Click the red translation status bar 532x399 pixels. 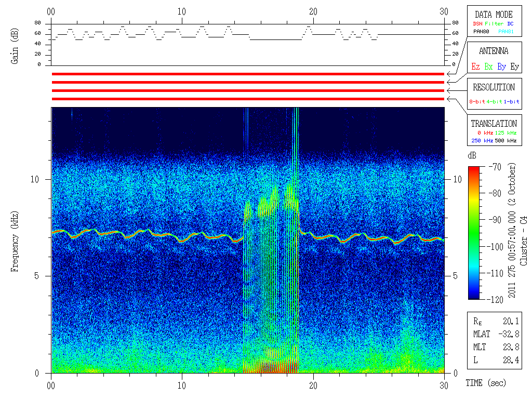click(248, 99)
